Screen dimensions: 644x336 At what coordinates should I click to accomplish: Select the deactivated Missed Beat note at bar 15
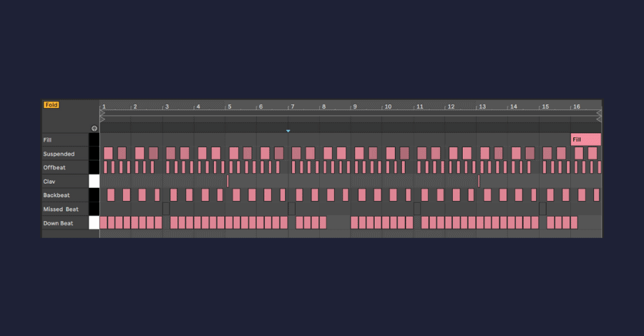542,209
